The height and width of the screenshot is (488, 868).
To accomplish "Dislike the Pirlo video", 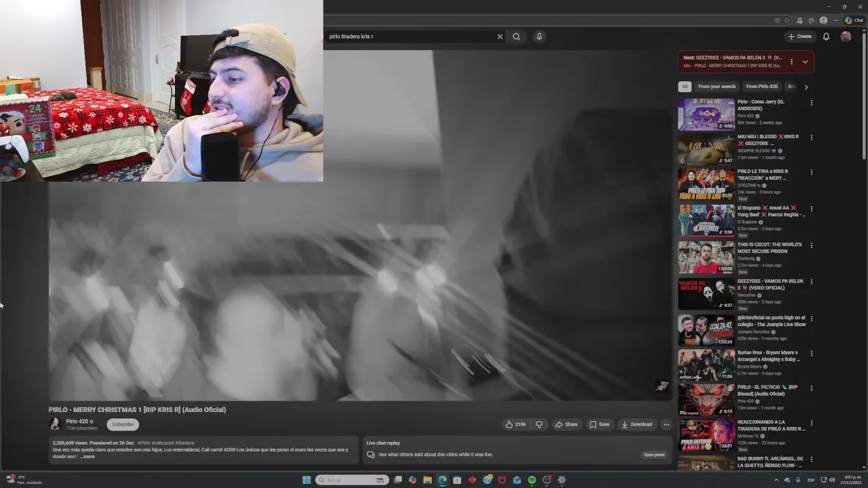I will [539, 424].
